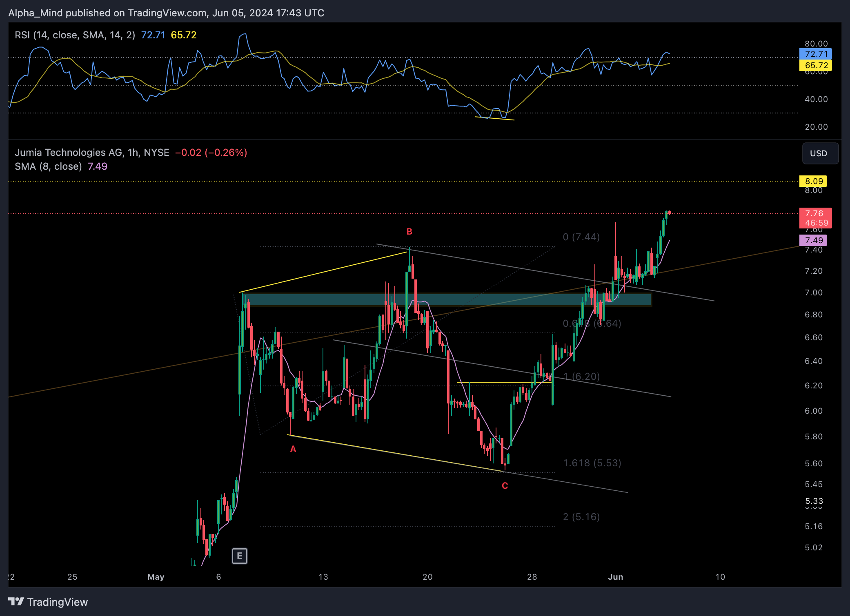Click the 25 date on time axis
The height and width of the screenshot is (616, 850).
click(x=72, y=577)
